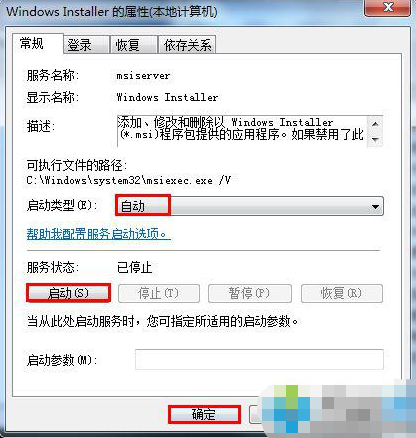416x438 pixels.
Task: Click the Windows Installer display name value
Action: coord(167,97)
